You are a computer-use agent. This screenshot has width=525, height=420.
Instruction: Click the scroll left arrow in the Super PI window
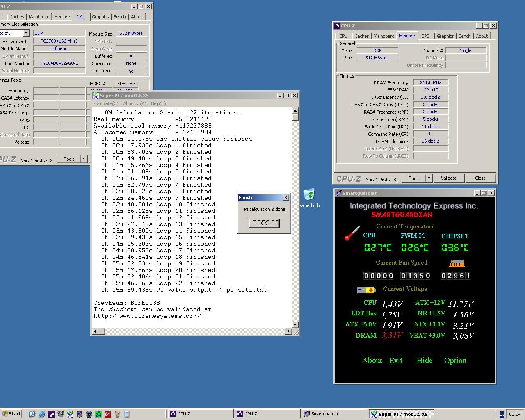(95, 331)
